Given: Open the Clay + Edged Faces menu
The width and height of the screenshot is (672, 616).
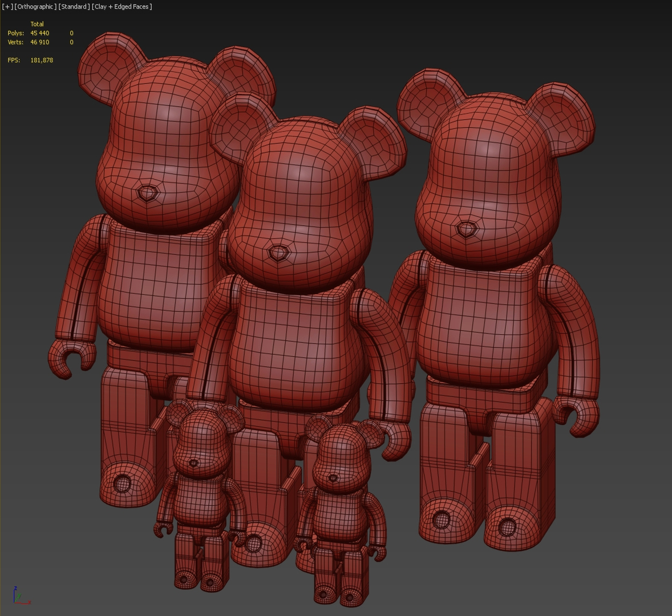Looking at the screenshot, I should point(122,6).
